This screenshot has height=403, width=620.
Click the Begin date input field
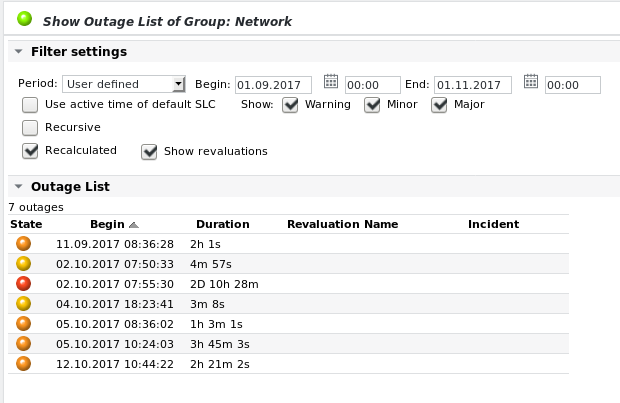point(274,85)
